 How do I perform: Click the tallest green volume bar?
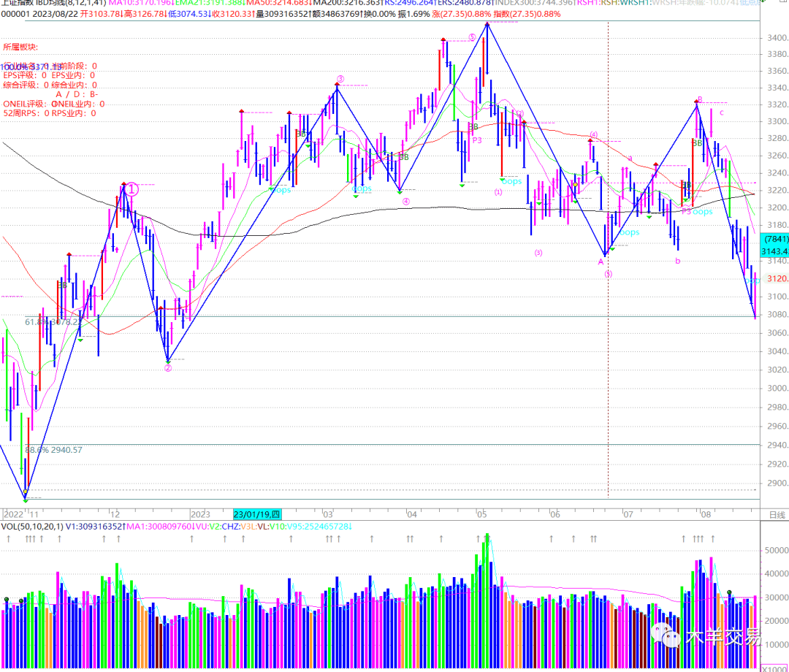tap(486, 577)
